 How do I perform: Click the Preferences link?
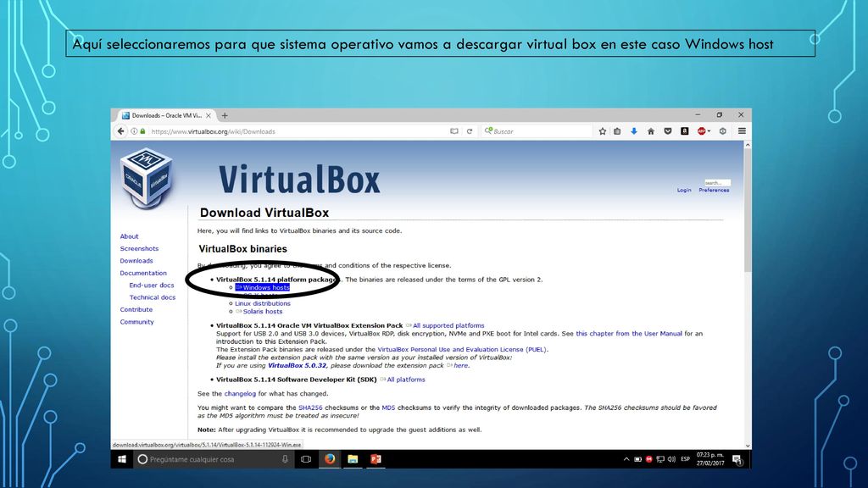[x=714, y=190]
